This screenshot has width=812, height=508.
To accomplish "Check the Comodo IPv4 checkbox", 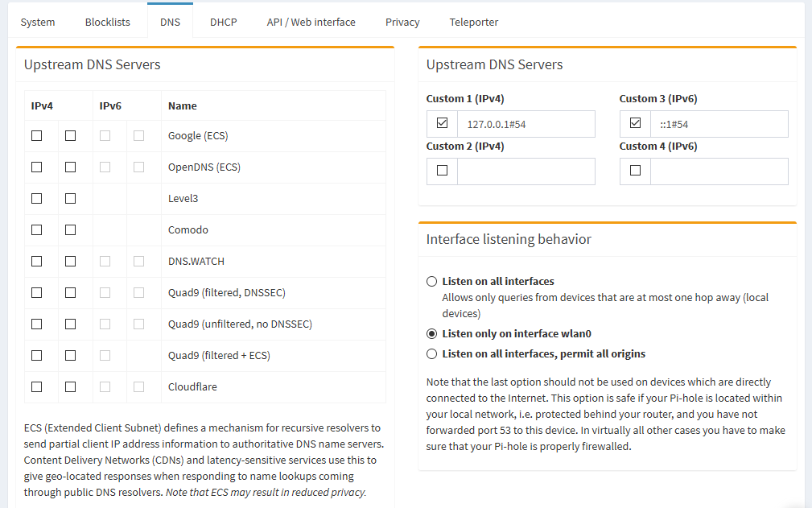I will [x=37, y=229].
